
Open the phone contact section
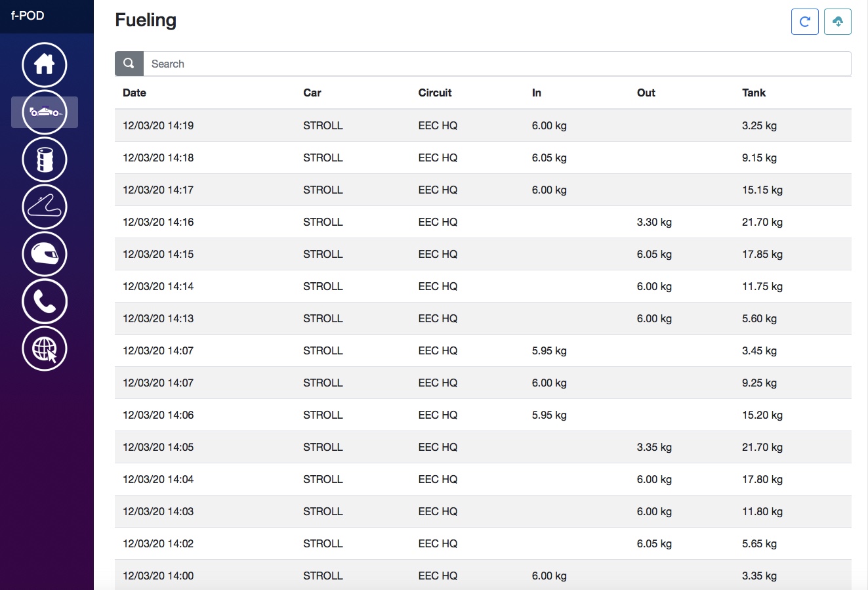pyautogui.click(x=45, y=301)
